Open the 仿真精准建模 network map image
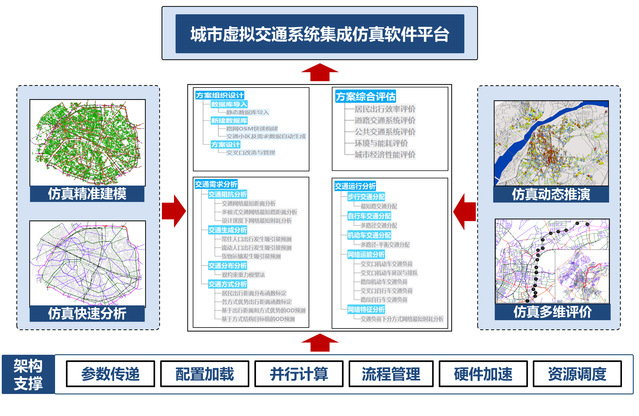 click(88, 138)
